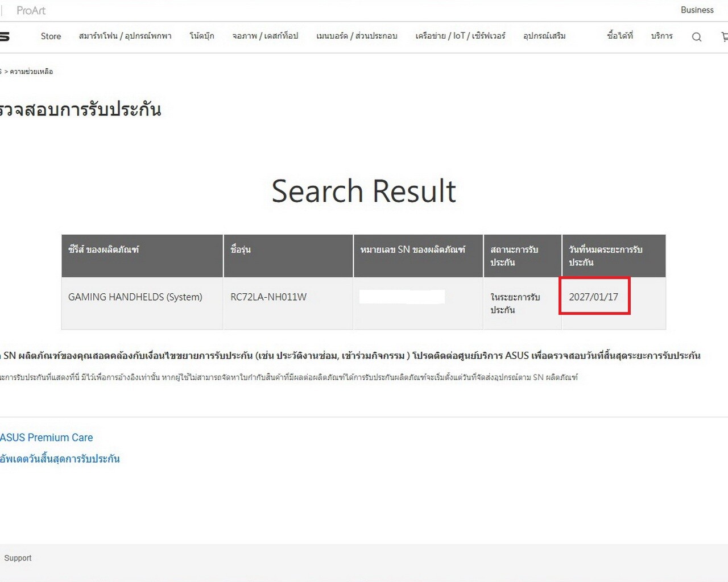Click the ความช่วยเหลือ breadcrumb
The height and width of the screenshot is (582, 728).
coord(31,72)
